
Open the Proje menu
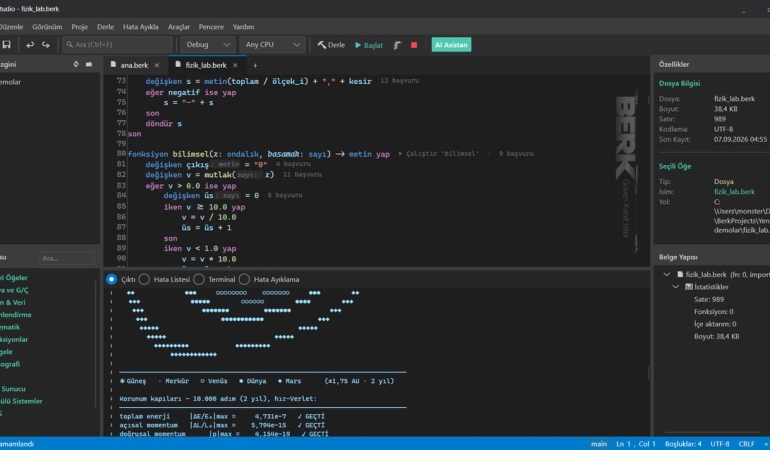(79, 27)
